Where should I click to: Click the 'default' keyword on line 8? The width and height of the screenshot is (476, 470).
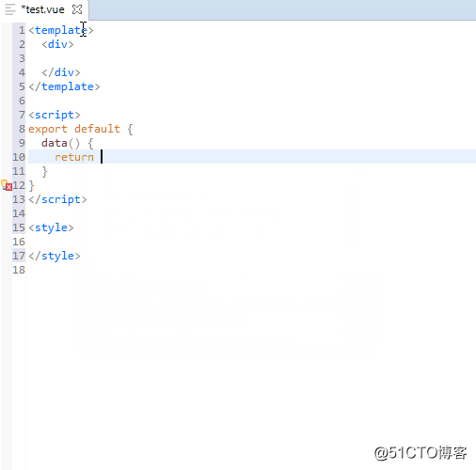pos(97,129)
